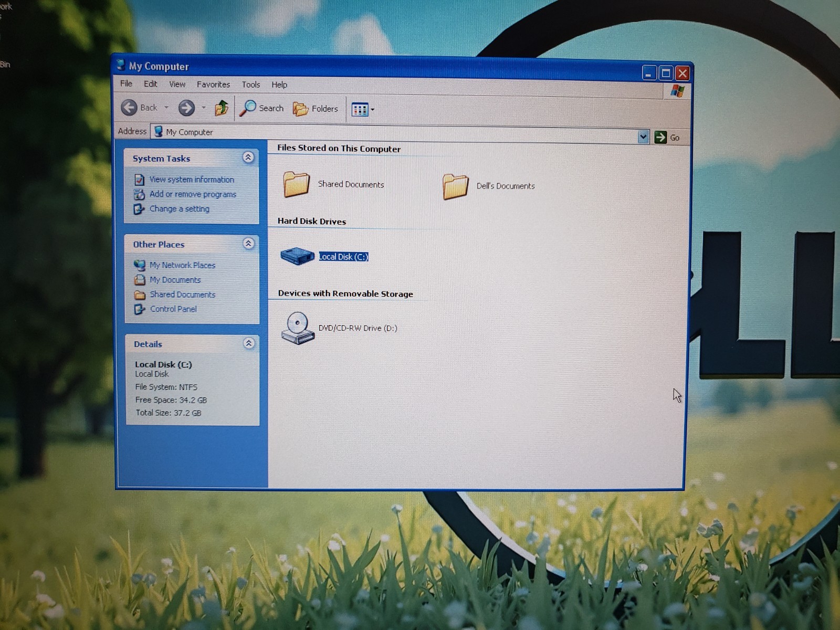840x630 pixels.
Task: Click Files Stored on This Computer header
Action: tap(339, 149)
